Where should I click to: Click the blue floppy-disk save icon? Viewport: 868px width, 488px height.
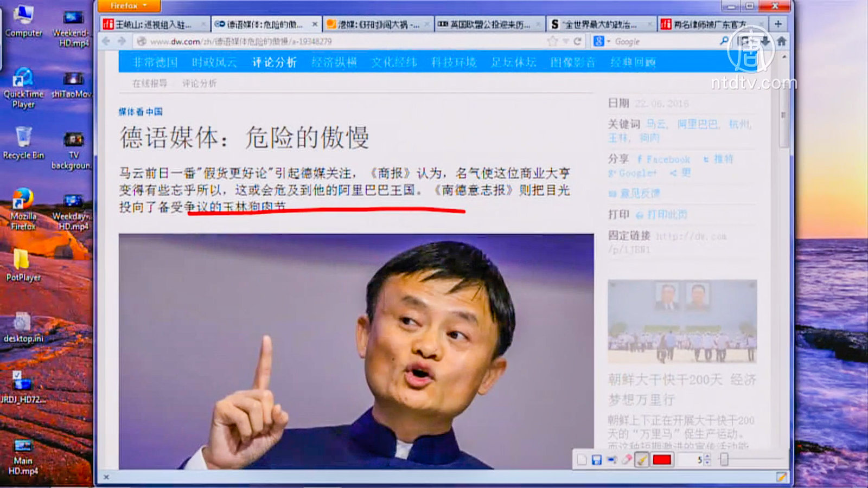597,460
